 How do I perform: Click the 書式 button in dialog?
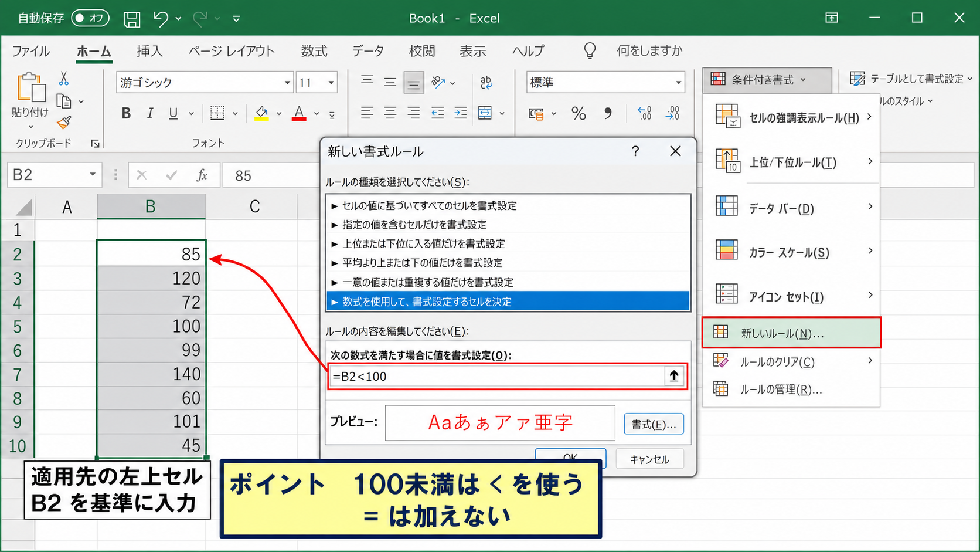654,424
